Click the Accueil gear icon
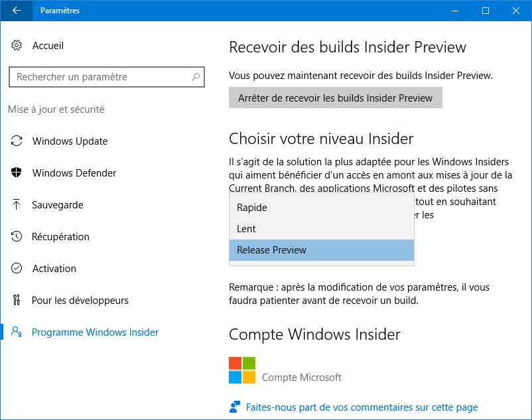532x420 pixels. [17, 46]
